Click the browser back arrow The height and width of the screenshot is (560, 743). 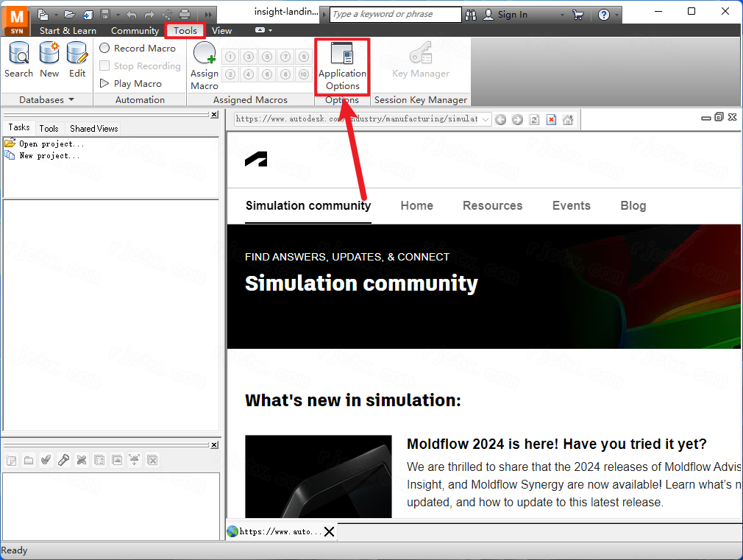(501, 120)
